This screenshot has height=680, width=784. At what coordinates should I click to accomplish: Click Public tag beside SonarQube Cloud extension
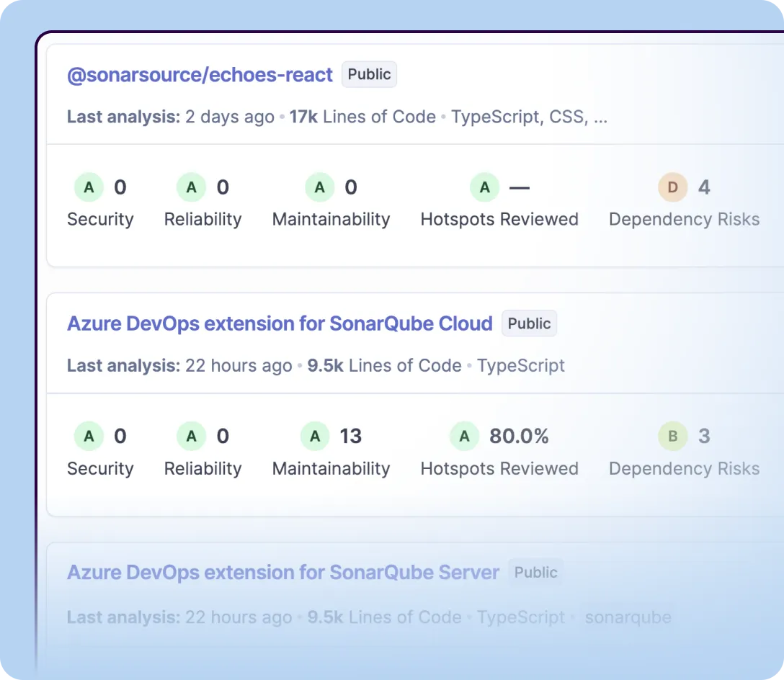(x=529, y=324)
